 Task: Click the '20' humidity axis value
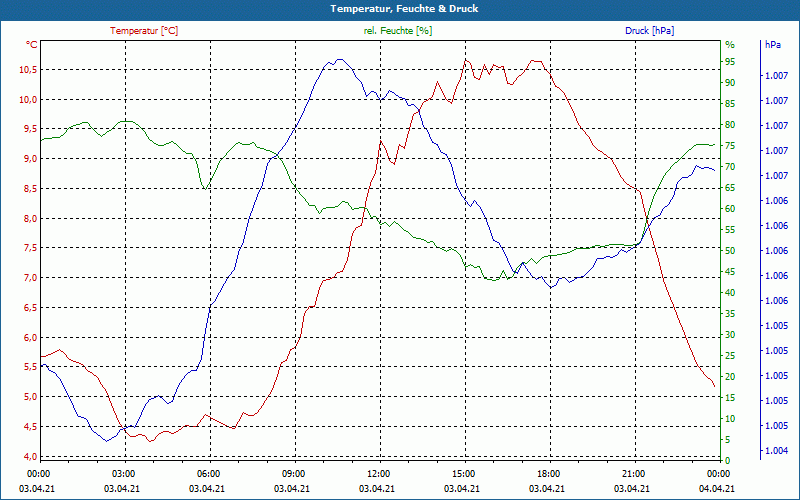tap(730, 377)
